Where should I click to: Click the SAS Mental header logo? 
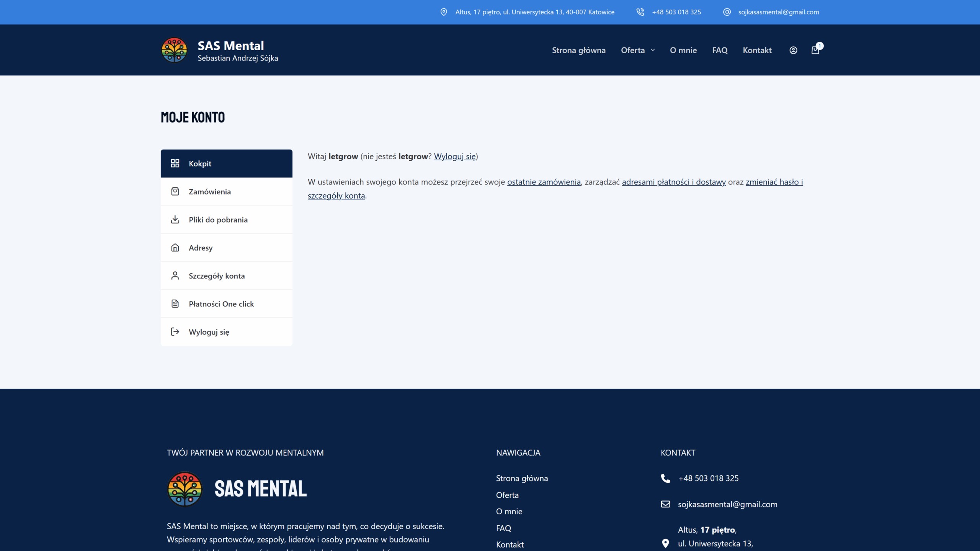[x=175, y=50]
